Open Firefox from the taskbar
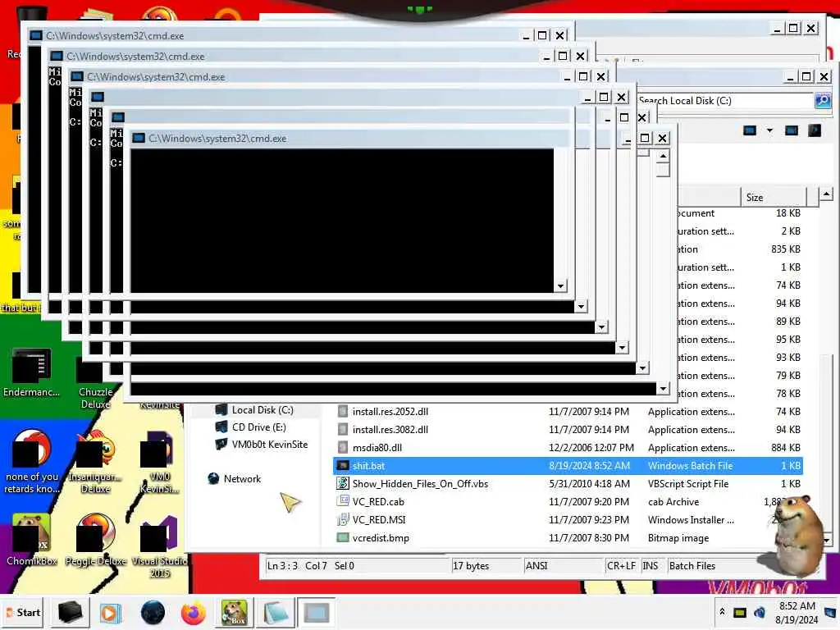Viewport: 840px width, 630px height. tap(194, 612)
